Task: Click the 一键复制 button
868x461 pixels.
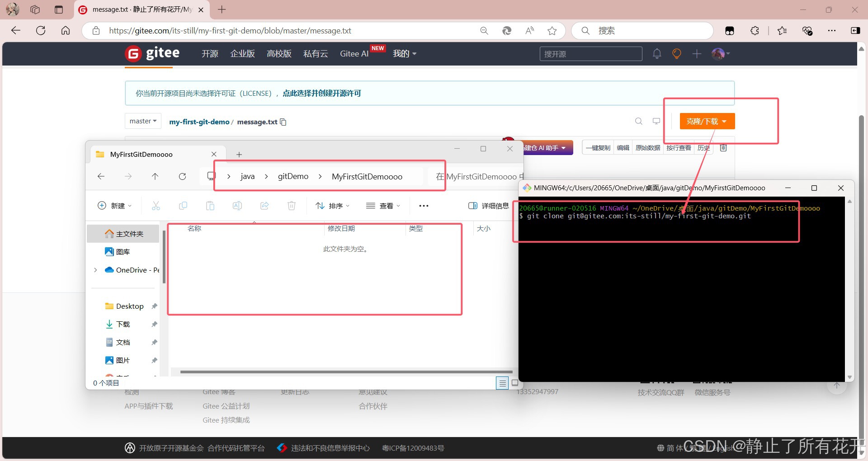Action: [598, 148]
